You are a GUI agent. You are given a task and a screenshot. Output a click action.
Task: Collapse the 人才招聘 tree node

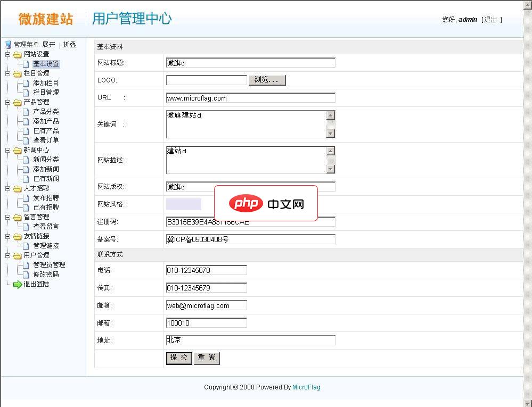[x=7, y=188]
